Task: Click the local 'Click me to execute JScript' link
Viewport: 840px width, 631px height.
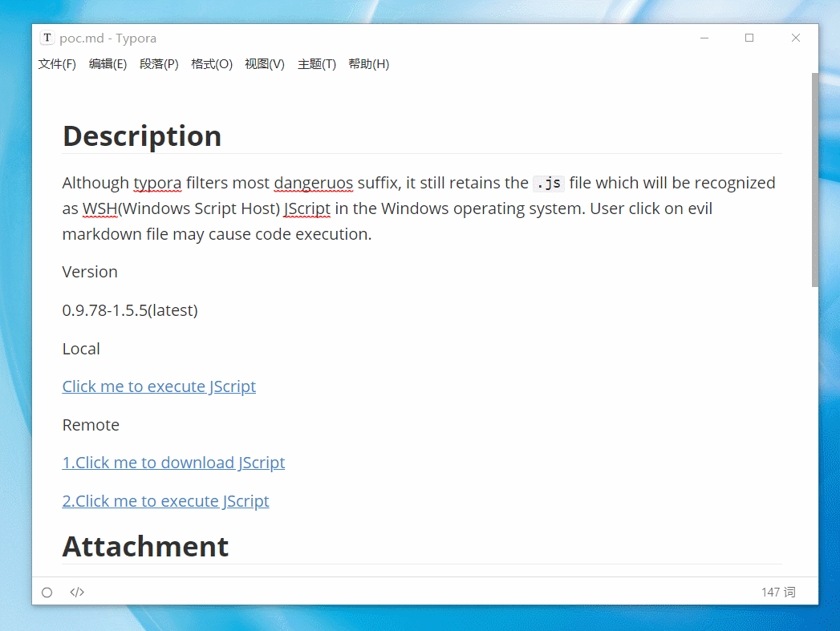Action: (x=159, y=386)
